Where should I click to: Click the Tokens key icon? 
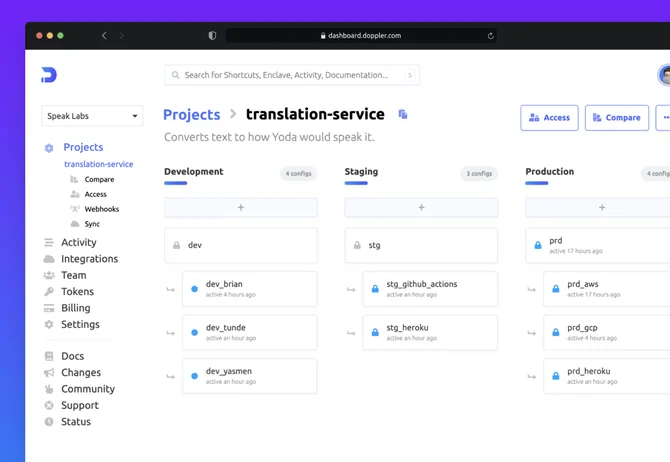pyautogui.click(x=49, y=291)
